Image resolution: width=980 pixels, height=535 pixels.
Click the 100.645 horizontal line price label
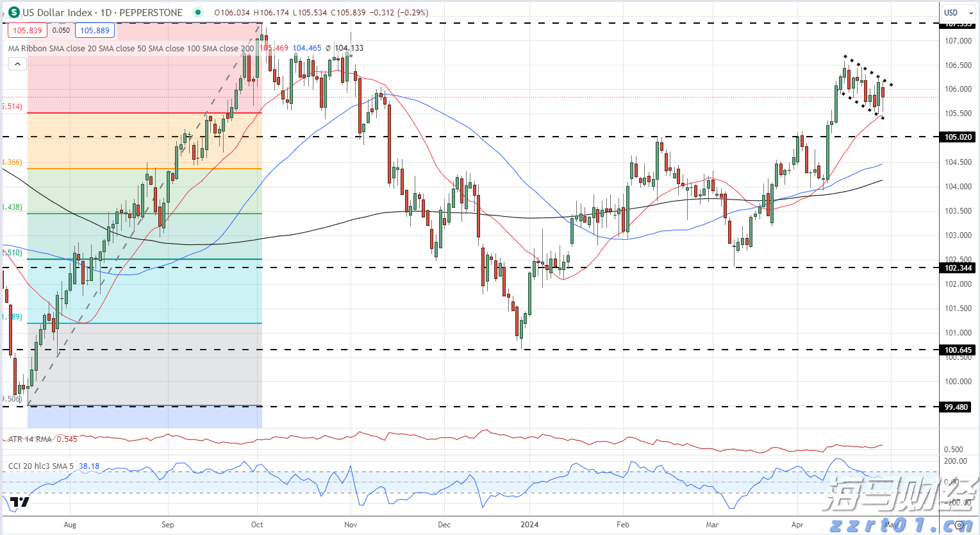958,350
